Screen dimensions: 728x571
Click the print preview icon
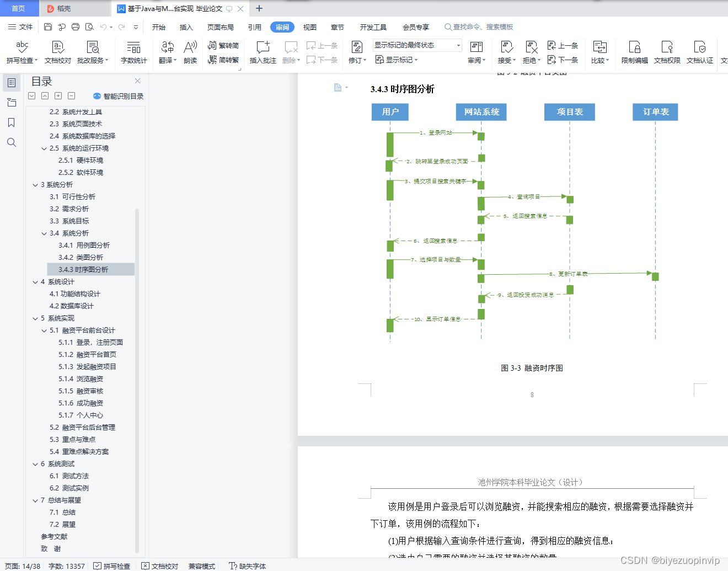89,26
